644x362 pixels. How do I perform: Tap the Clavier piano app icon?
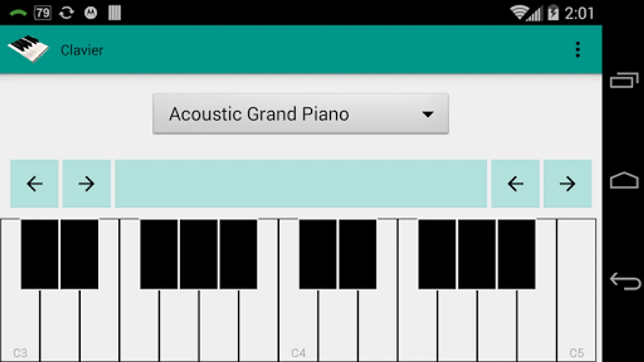28,49
